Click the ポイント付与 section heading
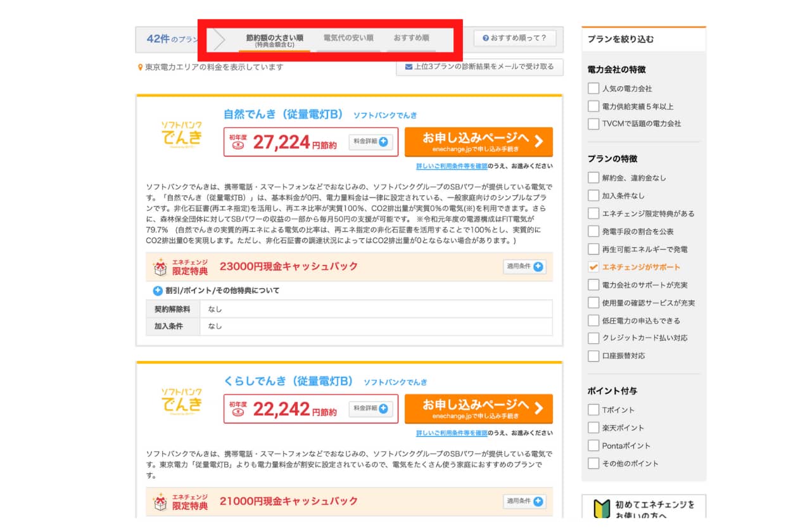 (612, 391)
